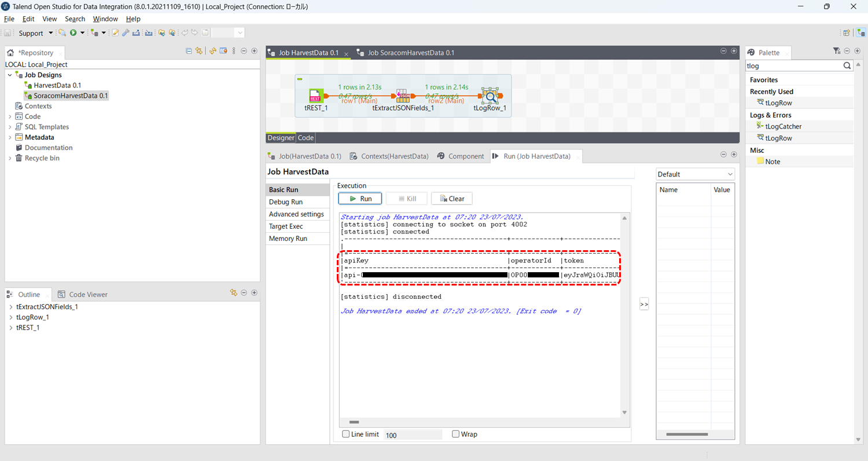868x461 pixels.
Task: Toggle the Line limit checkbox
Action: coord(346,434)
